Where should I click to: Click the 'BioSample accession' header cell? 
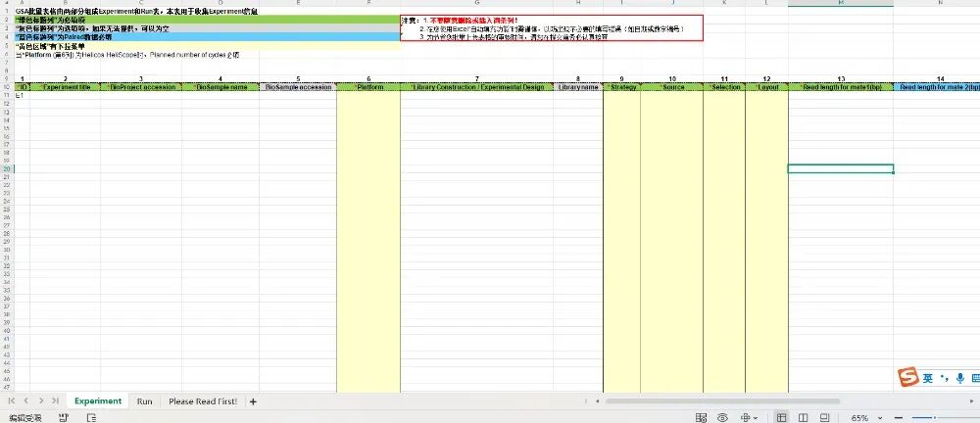(298, 87)
